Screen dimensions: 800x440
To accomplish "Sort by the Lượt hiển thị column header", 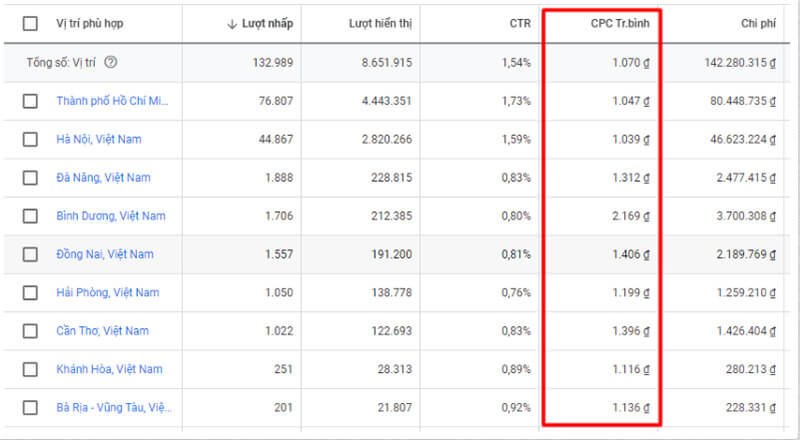I will 381,23.
